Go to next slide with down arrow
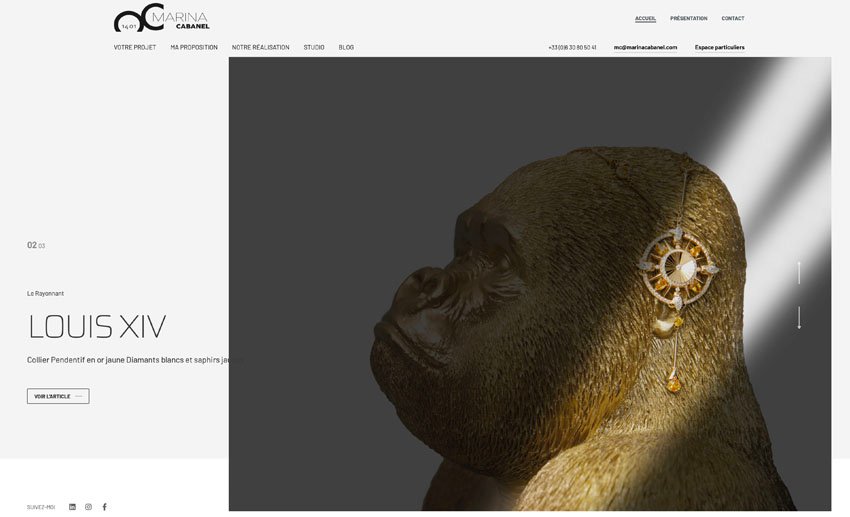The width and height of the screenshot is (850, 517). point(799,318)
